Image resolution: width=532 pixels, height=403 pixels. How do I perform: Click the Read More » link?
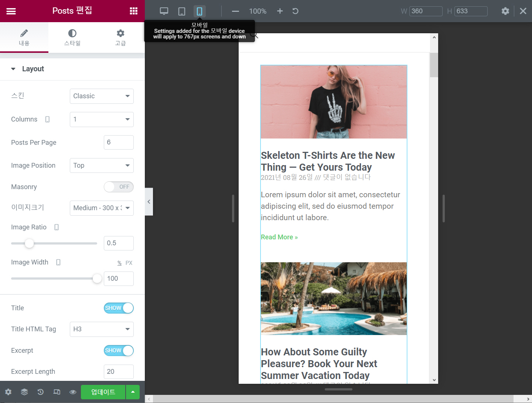coord(279,237)
